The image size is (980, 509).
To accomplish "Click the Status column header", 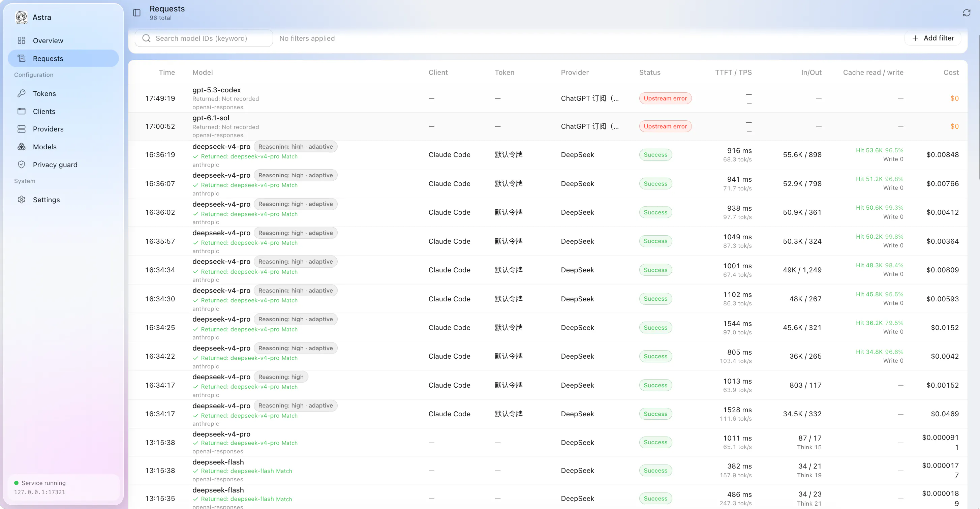I will tap(649, 72).
